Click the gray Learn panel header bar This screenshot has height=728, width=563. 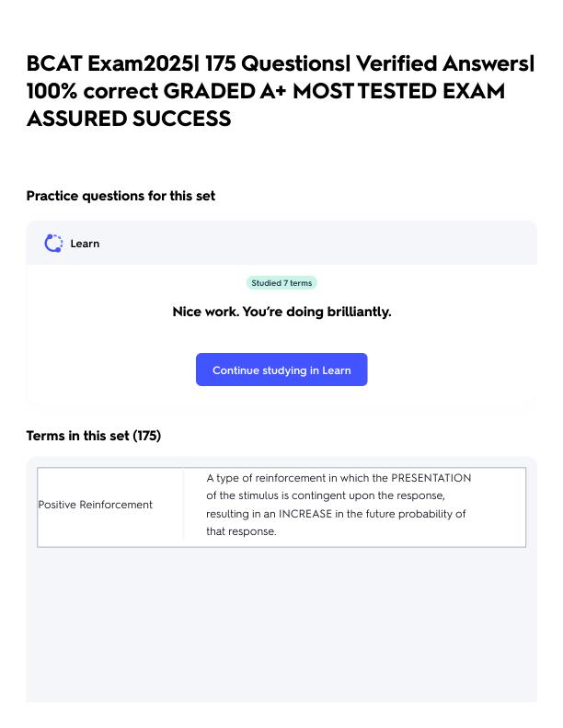click(x=281, y=244)
